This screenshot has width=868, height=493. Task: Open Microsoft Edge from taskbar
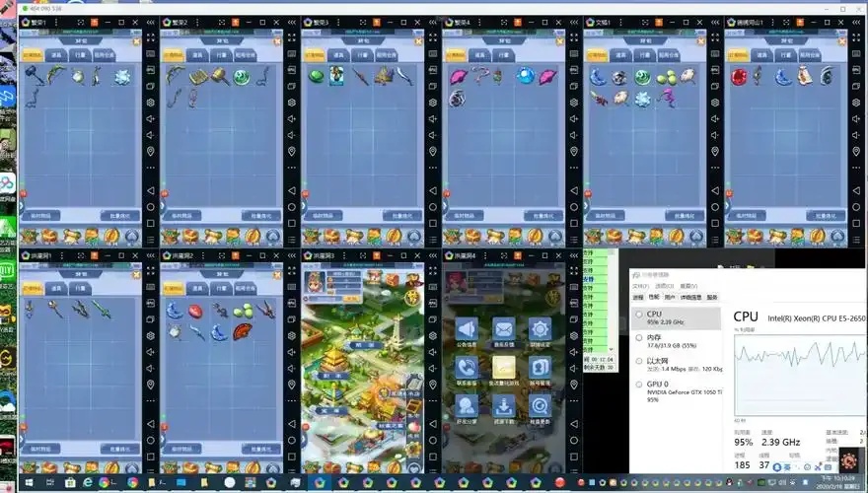(x=88, y=482)
